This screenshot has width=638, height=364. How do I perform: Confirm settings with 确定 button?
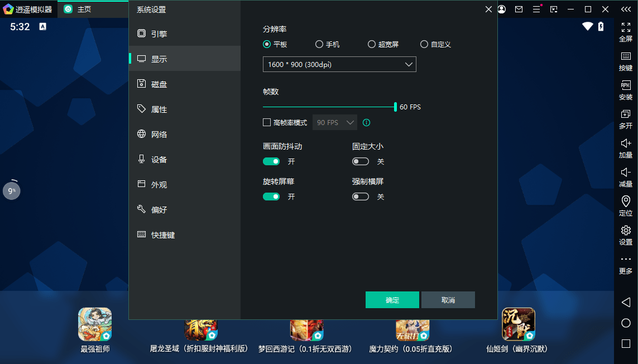(x=392, y=300)
